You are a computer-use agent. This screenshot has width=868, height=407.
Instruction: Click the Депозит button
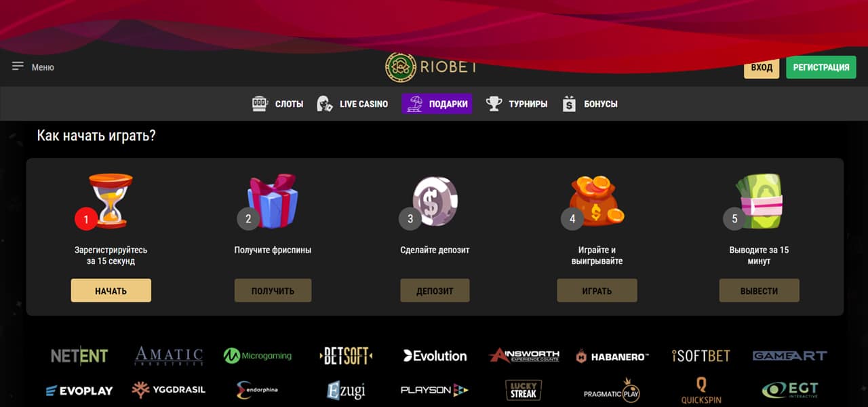pyautogui.click(x=435, y=290)
